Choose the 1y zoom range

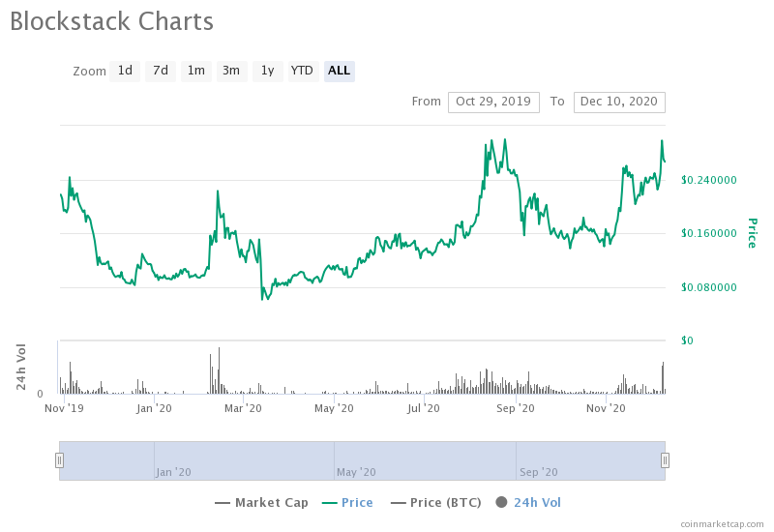267,71
